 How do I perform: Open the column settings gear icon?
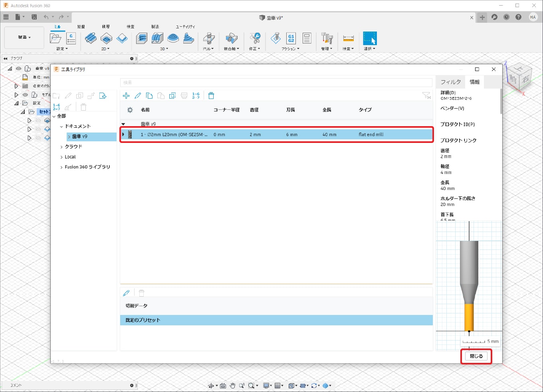coord(130,110)
